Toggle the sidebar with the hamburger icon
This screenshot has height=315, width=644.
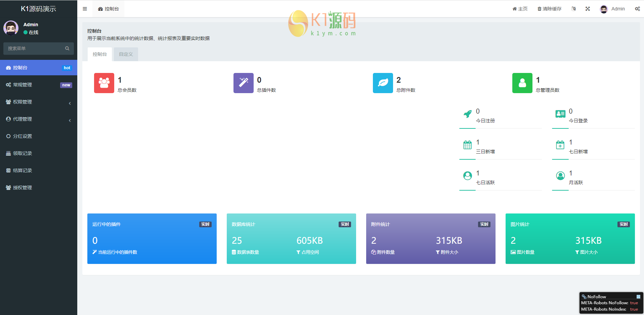(x=85, y=9)
